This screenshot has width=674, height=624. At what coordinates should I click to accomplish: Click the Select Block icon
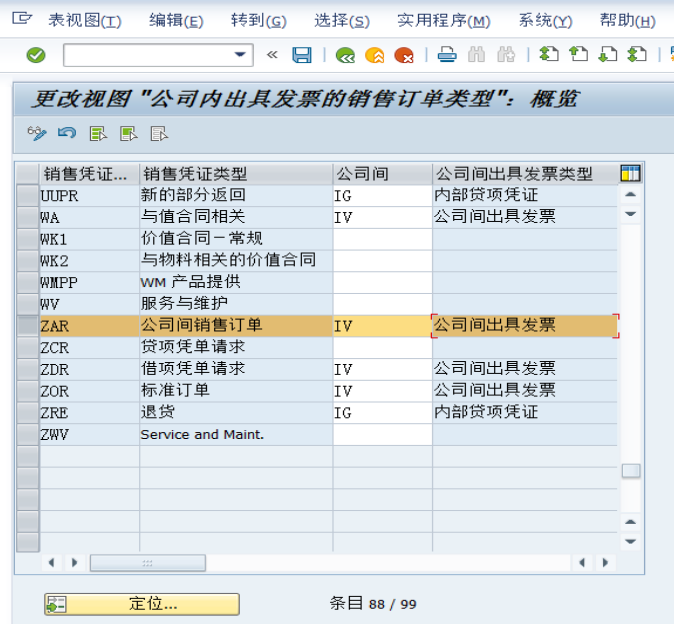pos(129,134)
